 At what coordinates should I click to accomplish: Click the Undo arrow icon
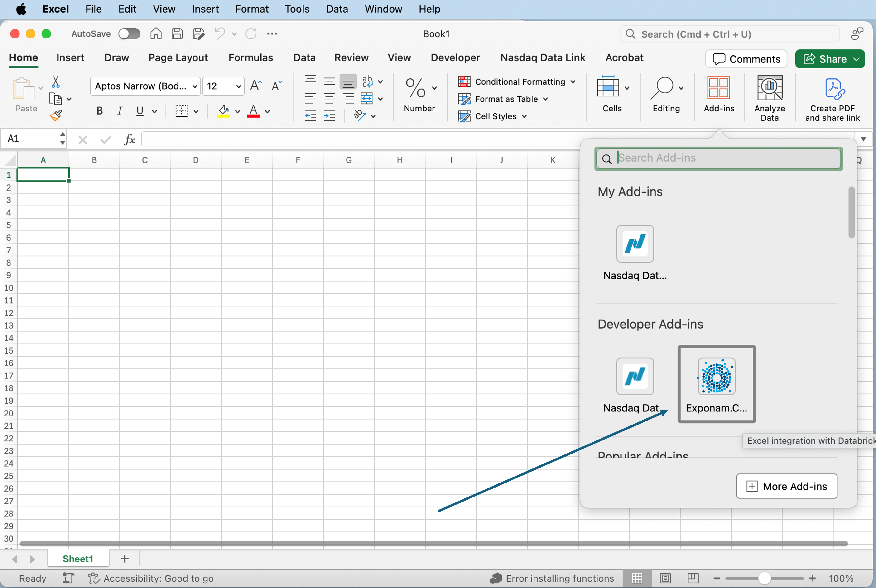220,34
